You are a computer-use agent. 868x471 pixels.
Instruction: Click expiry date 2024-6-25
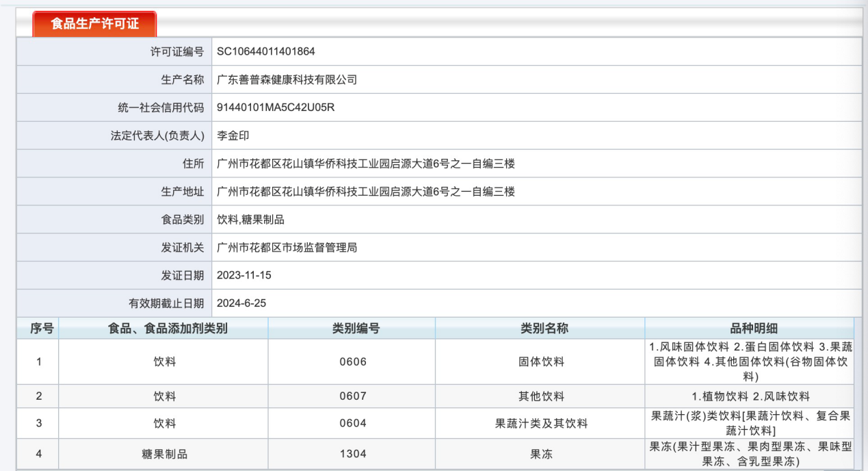241,303
